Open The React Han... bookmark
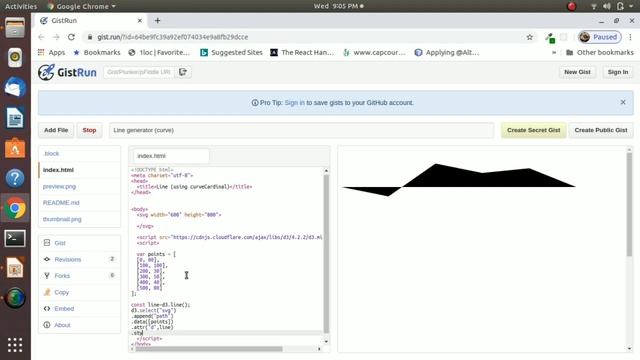This screenshot has height=360, width=640. click(x=302, y=52)
